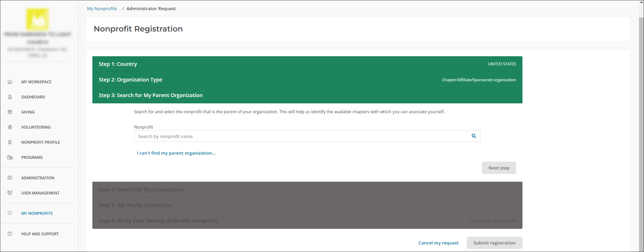Click "I can't find my parent organization" link

coord(176,153)
